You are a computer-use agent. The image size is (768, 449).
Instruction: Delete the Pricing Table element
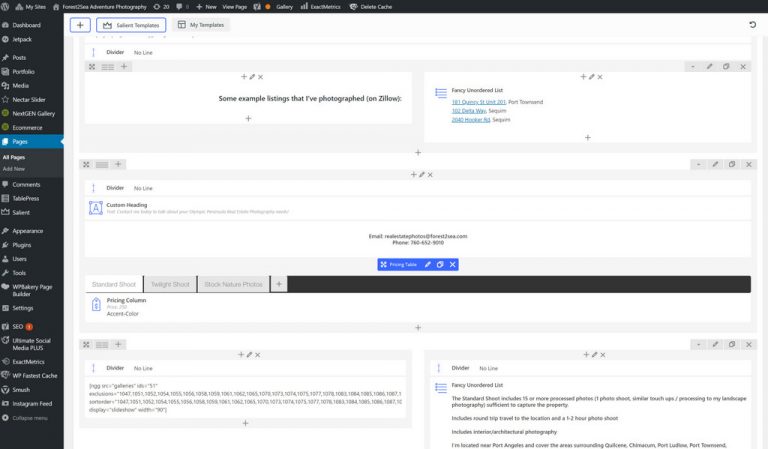pyautogui.click(x=452, y=264)
